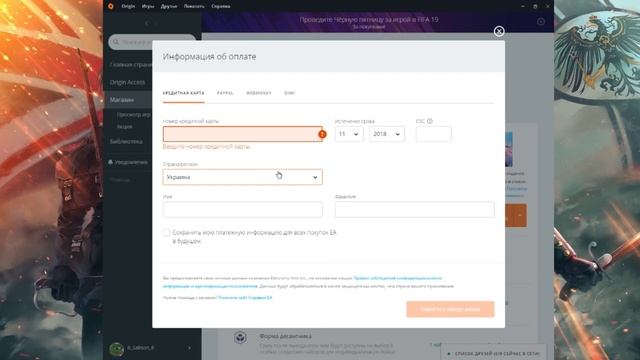Open the expiration year dropdown
Viewport: 640px width, 360px height.
(387, 134)
